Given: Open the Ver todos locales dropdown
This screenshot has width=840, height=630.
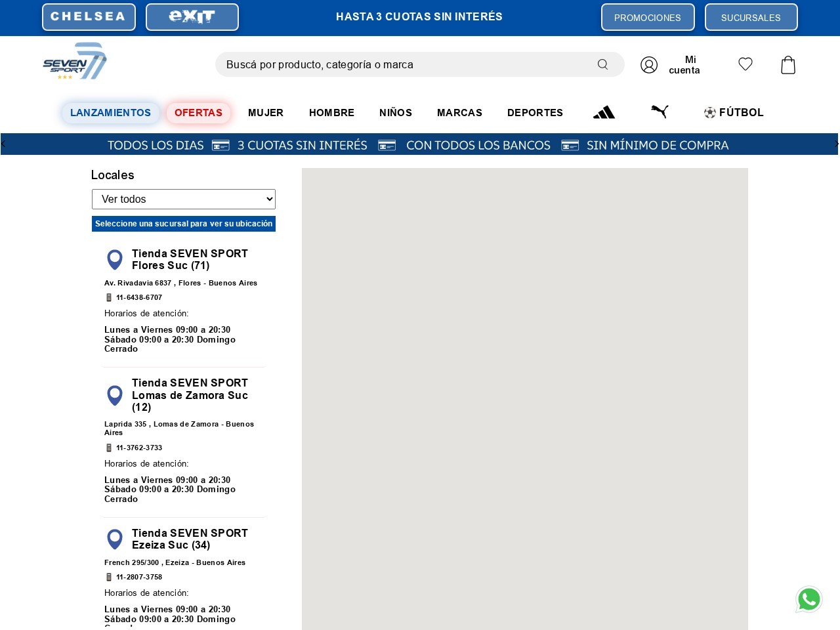Looking at the screenshot, I should [x=184, y=199].
